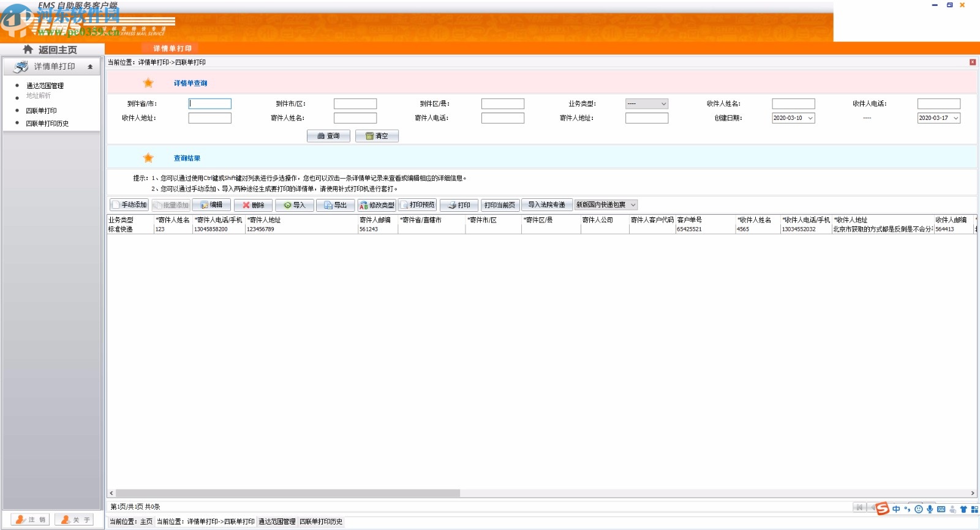Focus the 寄件人地址 input field
The height and width of the screenshot is (530, 980).
coord(647,118)
